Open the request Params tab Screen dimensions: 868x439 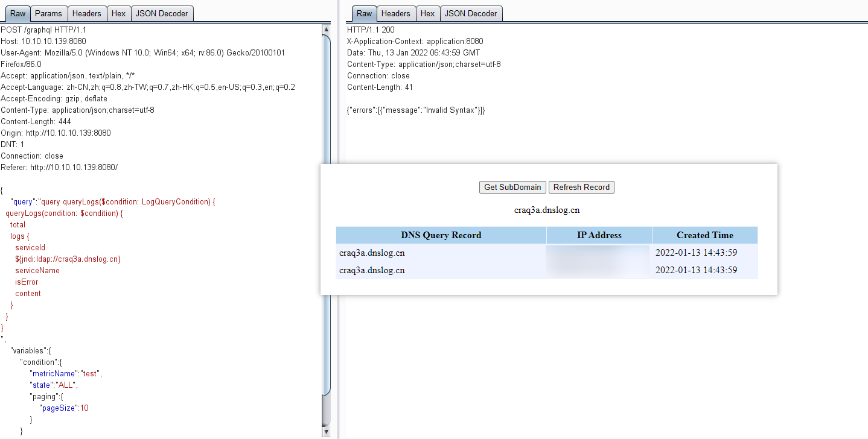pyautogui.click(x=48, y=13)
